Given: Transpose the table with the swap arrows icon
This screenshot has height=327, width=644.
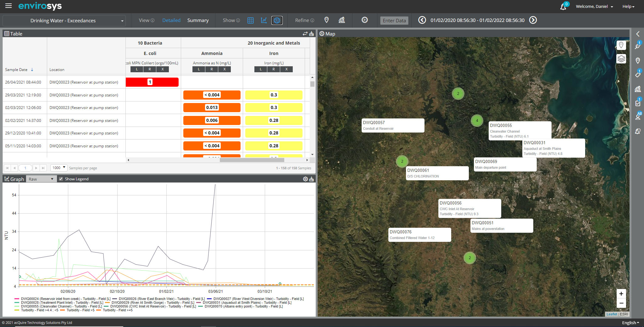Looking at the screenshot, I should 304,33.
